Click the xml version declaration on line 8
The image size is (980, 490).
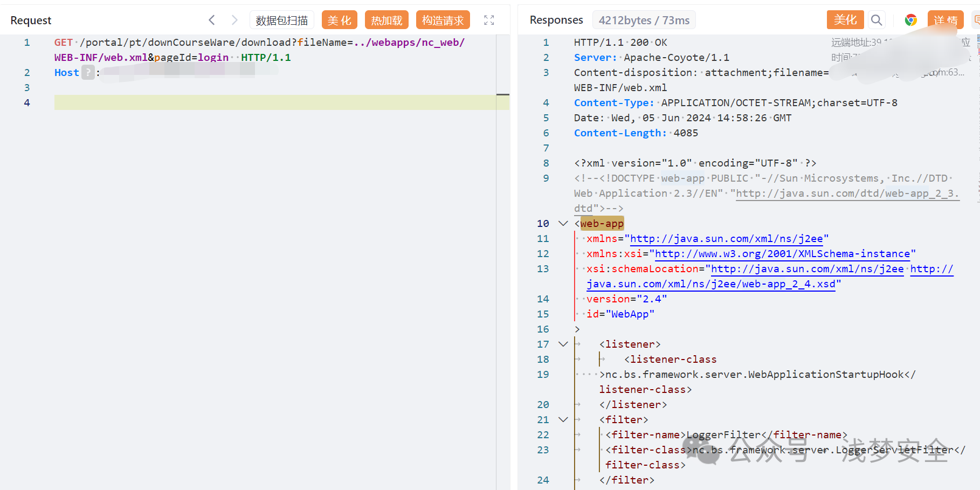pos(695,163)
